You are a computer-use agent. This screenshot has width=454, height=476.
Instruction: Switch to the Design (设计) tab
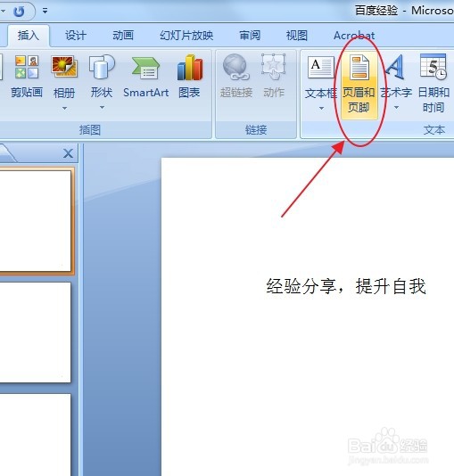coord(76,36)
